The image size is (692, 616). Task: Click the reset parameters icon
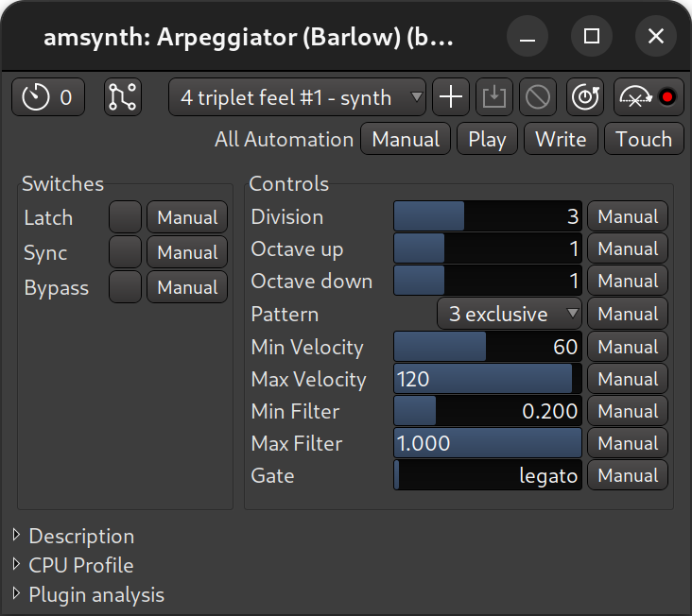coord(585,97)
